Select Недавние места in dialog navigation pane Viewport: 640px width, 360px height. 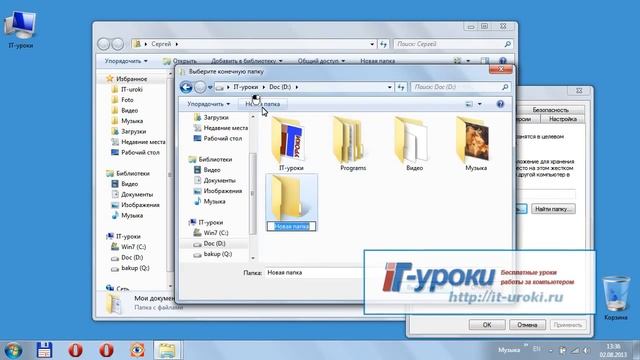click(x=221, y=128)
